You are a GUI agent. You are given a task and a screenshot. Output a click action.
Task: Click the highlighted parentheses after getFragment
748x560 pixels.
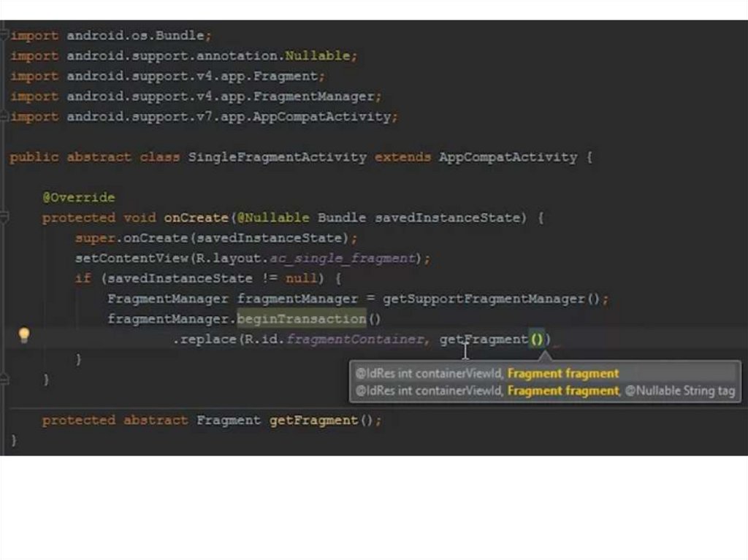click(537, 340)
